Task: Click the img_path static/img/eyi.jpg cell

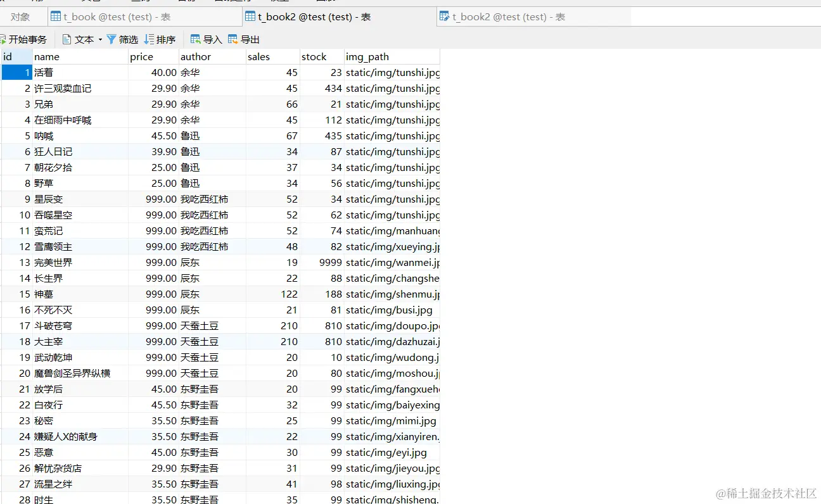Action: click(x=392, y=452)
